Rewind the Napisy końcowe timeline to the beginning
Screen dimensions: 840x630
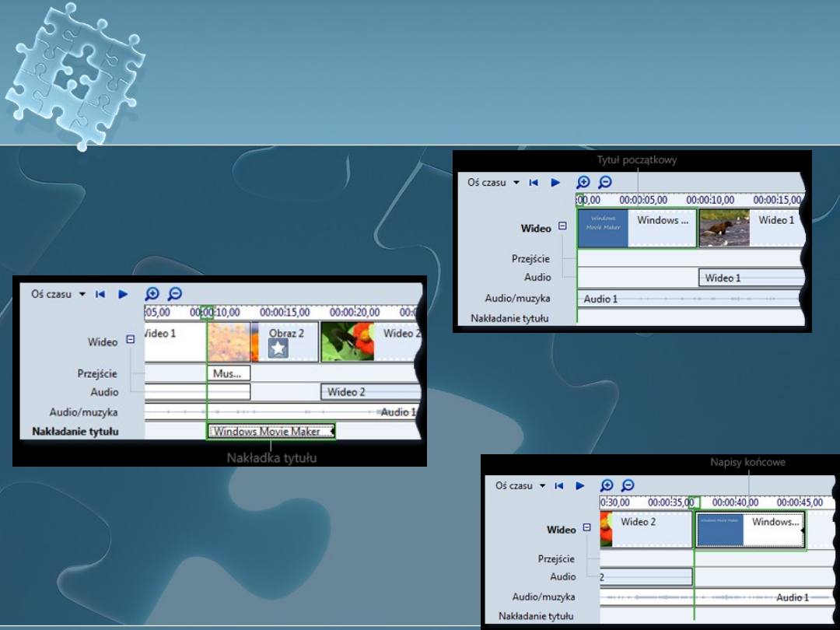pyautogui.click(x=558, y=485)
